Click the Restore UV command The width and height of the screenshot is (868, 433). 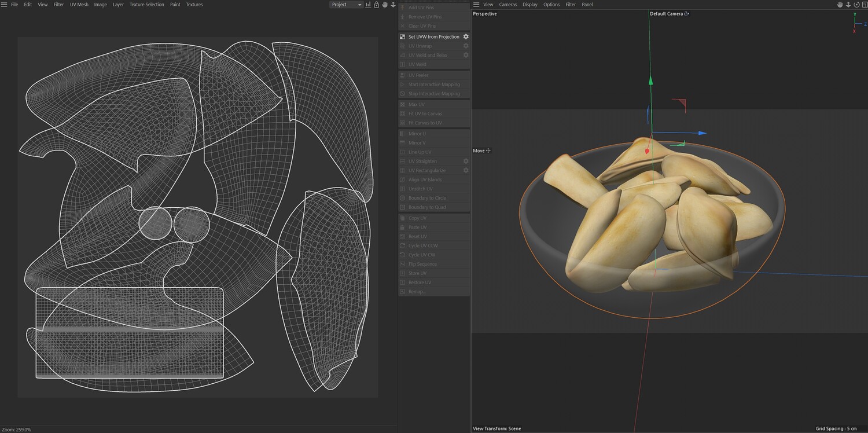pyautogui.click(x=434, y=282)
